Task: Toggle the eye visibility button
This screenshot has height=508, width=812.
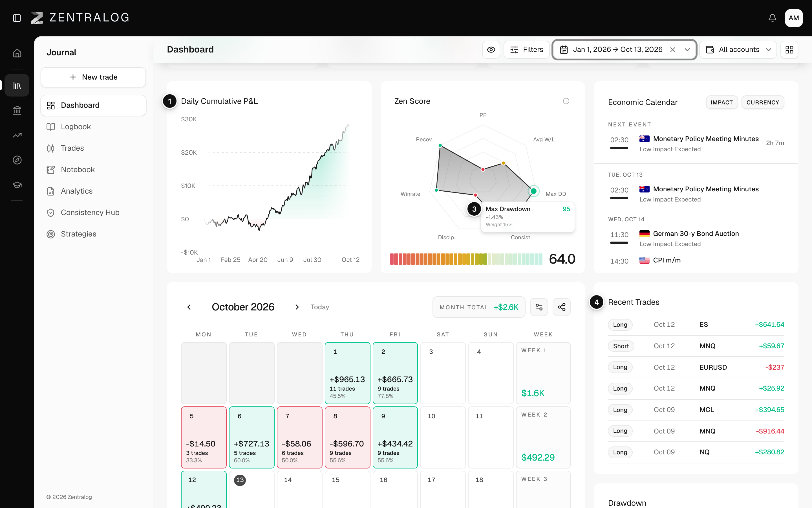Action: click(x=491, y=50)
